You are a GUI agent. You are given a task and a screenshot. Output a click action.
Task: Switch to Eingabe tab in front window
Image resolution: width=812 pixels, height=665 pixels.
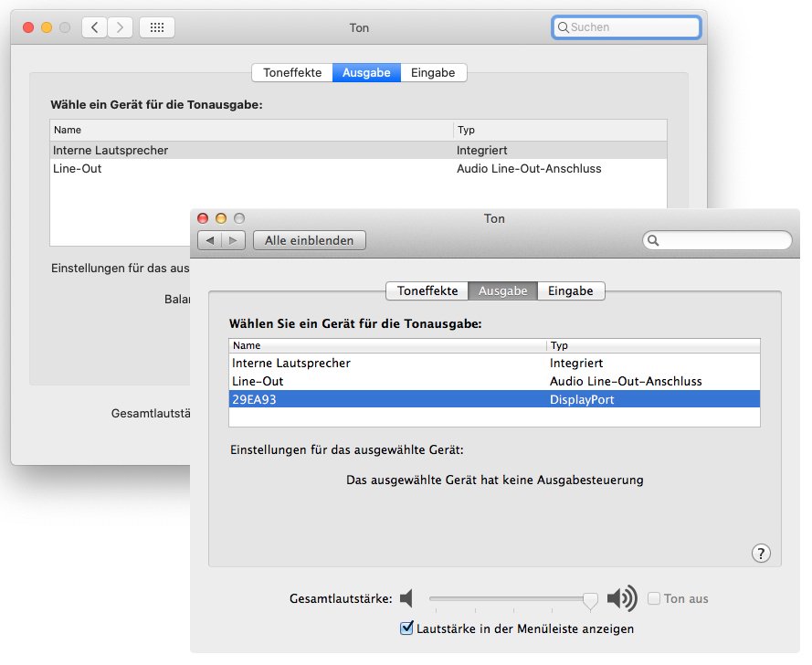(x=571, y=290)
